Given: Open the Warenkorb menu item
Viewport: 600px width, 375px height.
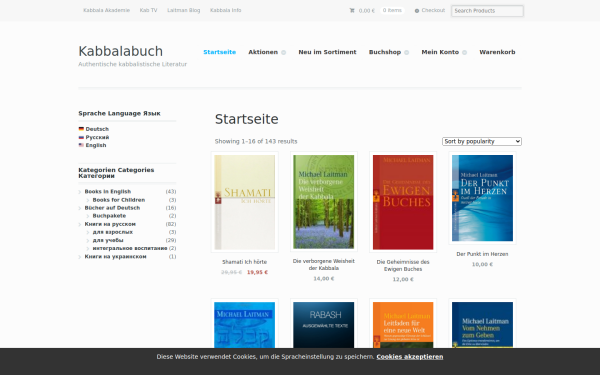Looking at the screenshot, I should [497, 52].
